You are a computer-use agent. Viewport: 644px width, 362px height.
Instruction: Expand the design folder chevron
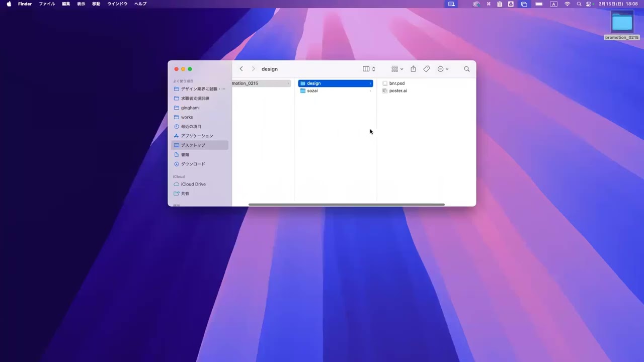[x=370, y=83]
